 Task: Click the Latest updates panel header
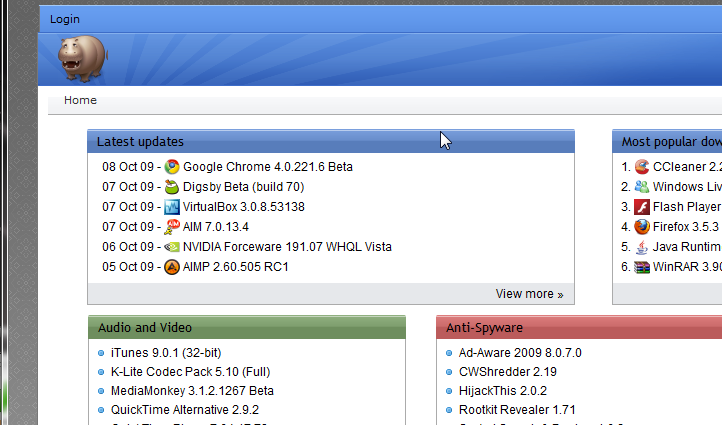click(x=331, y=141)
